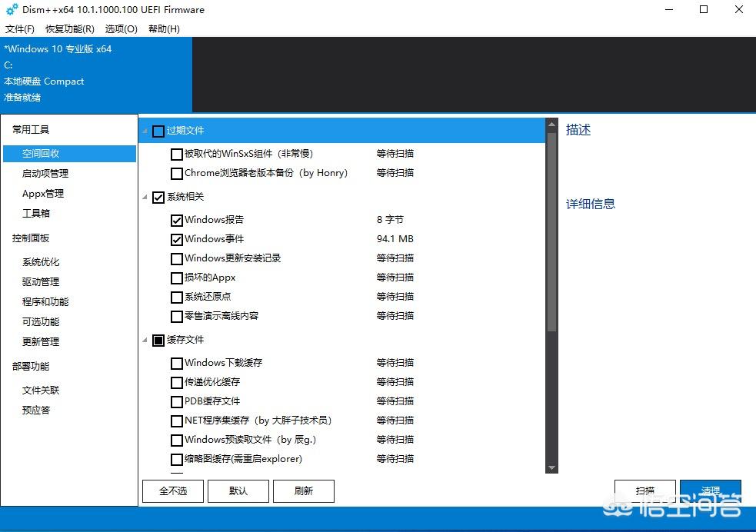Open the 选项(O) menu
756x532 pixels.
(x=121, y=29)
